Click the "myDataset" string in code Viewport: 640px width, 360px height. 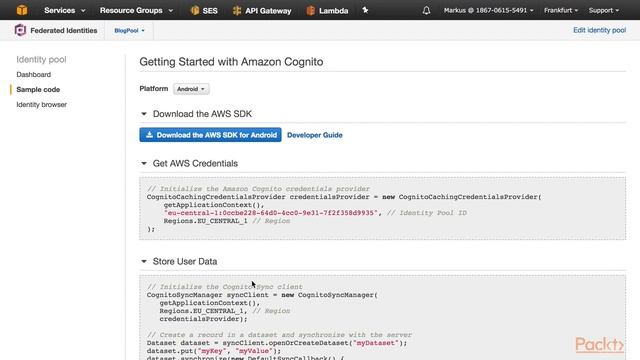point(376,343)
